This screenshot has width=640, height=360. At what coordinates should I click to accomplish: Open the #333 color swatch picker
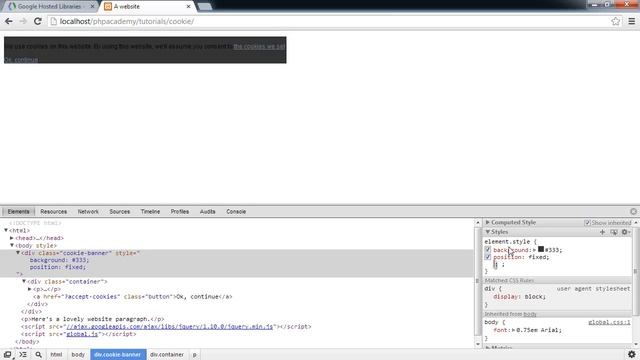coord(541,249)
